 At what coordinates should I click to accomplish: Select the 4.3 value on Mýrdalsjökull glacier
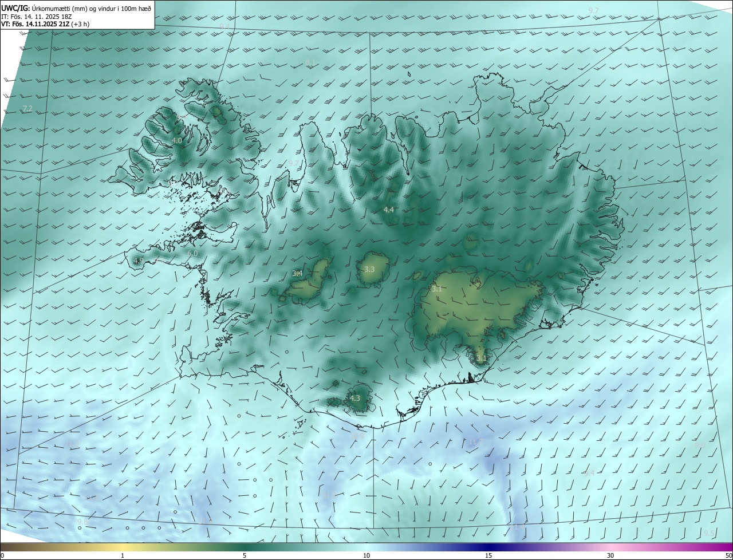(354, 398)
